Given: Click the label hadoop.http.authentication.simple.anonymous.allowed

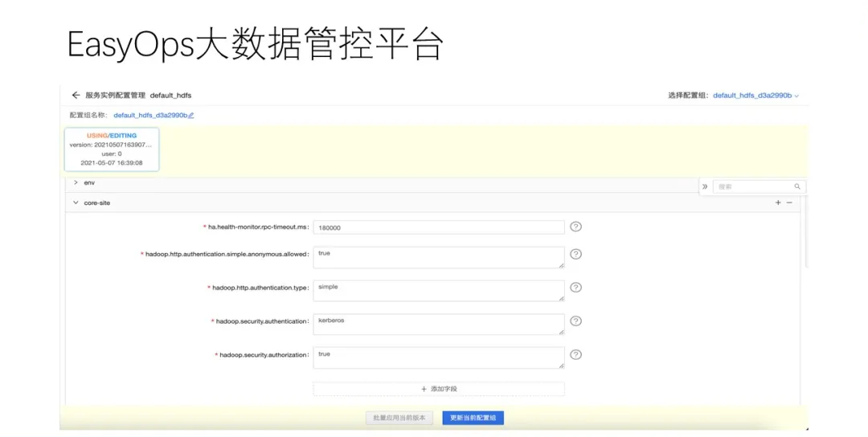Looking at the screenshot, I should click(x=227, y=254).
